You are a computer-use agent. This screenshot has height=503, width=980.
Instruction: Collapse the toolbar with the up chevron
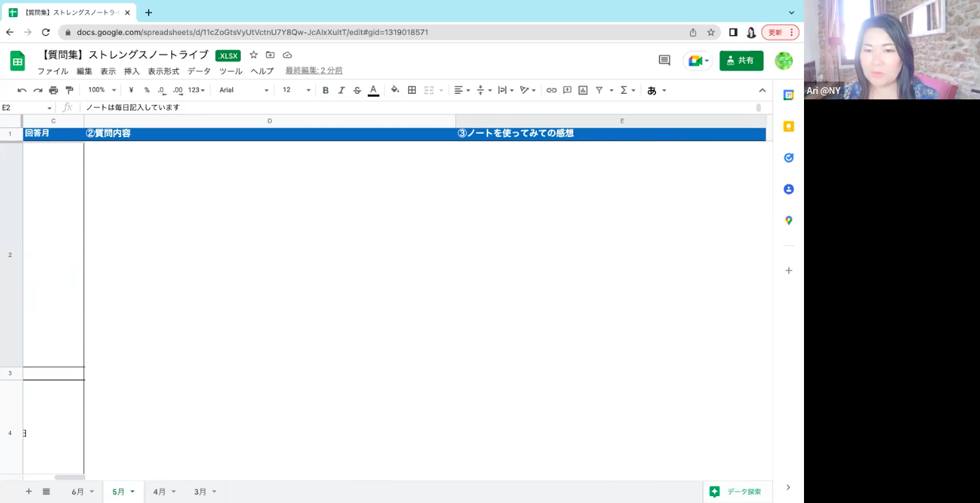click(762, 90)
